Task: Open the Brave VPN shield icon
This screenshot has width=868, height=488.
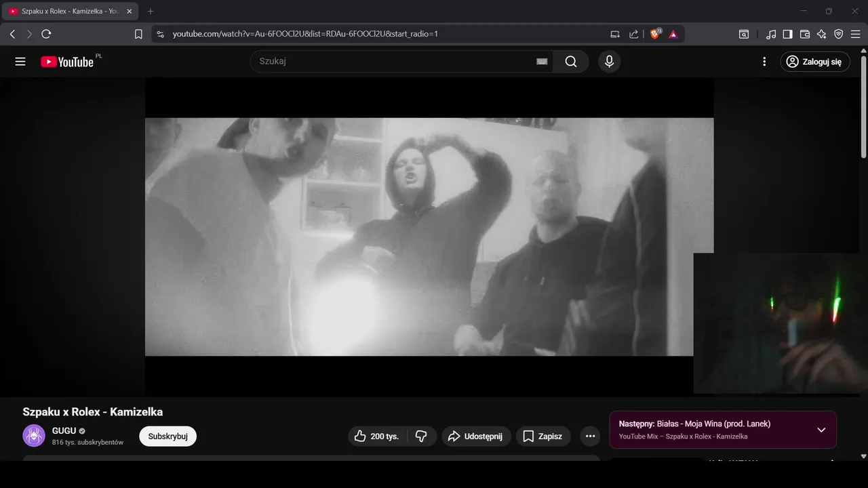Action: [839, 34]
